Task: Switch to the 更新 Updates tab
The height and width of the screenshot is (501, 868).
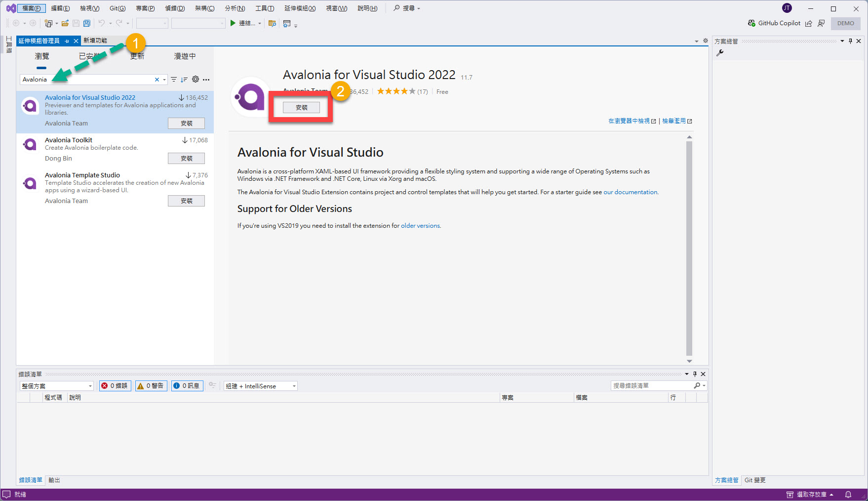Action: pyautogui.click(x=137, y=56)
